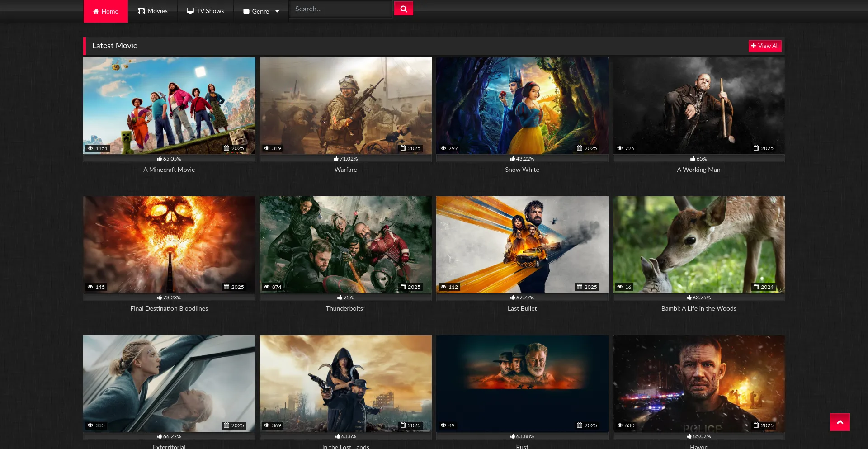The image size is (868, 449).
Task: Go to the Home tab
Action: point(106,11)
